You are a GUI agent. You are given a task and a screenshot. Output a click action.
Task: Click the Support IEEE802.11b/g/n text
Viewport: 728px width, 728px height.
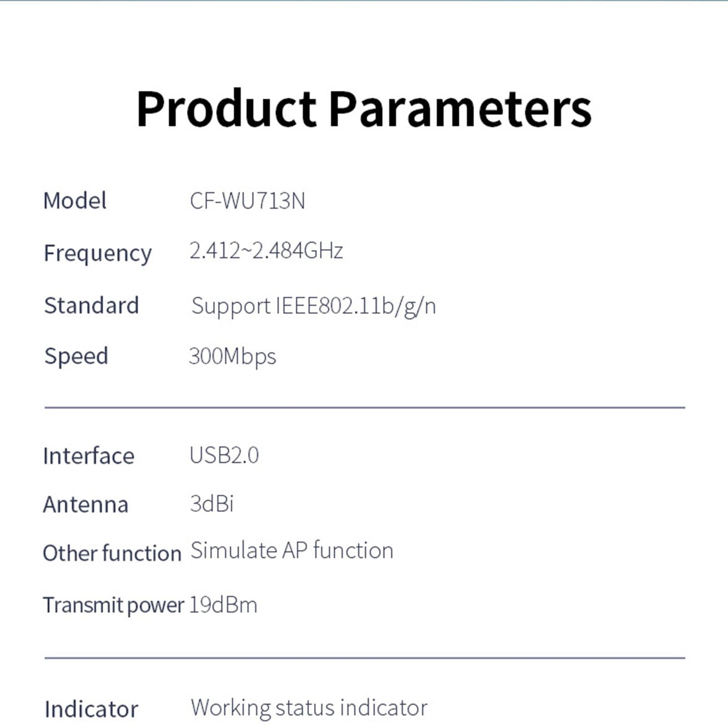(x=313, y=306)
